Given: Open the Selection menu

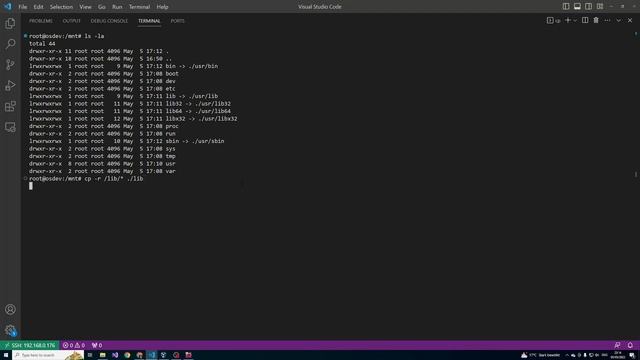Looking at the screenshot, I should [x=61, y=7].
